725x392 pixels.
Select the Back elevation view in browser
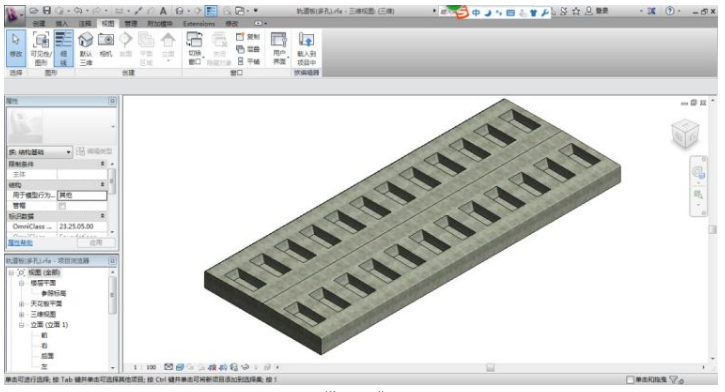coord(47,356)
